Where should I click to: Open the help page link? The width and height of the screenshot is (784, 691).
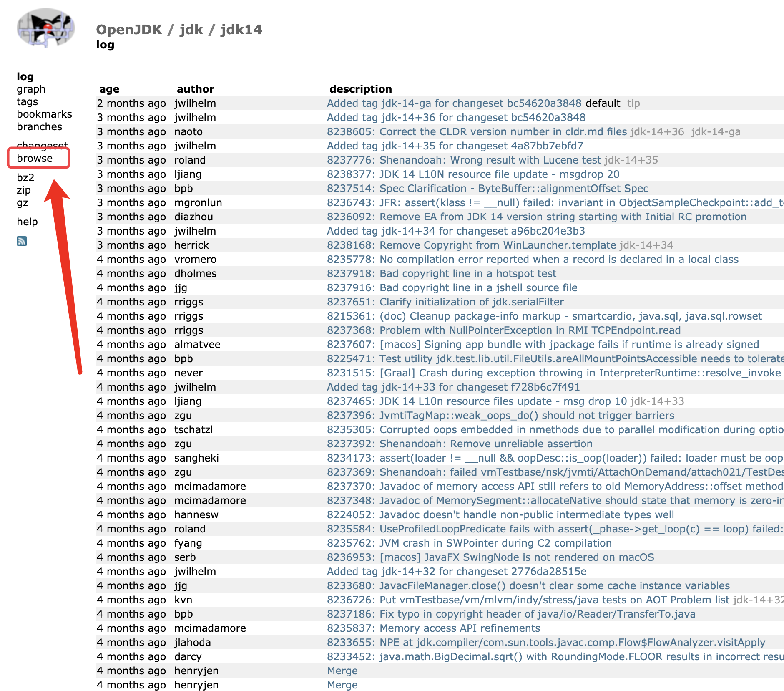[x=27, y=222]
